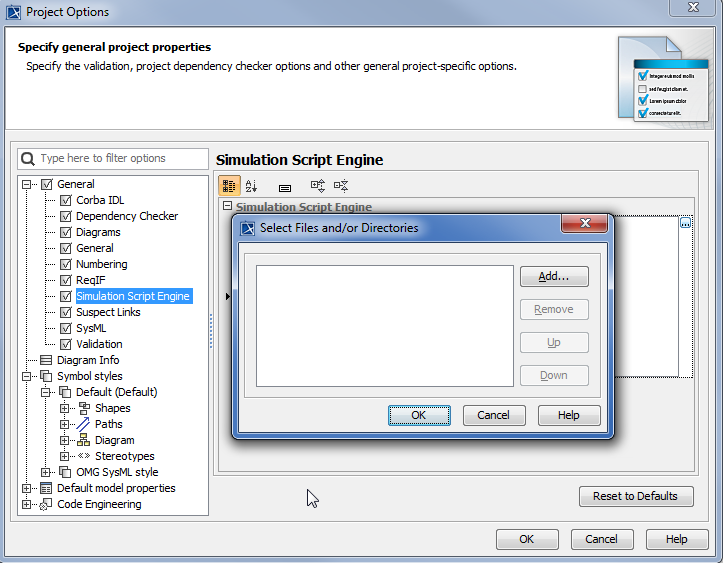Toggle the Diagrams checkbox
Image resolution: width=723 pixels, height=563 pixels.
tap(66, 232)
